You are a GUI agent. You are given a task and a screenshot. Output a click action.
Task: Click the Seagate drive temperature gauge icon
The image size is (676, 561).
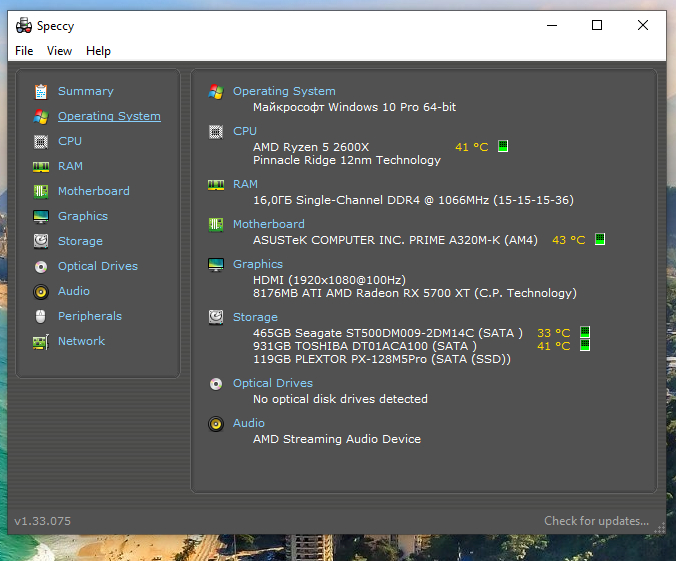(x=585, y=333)
